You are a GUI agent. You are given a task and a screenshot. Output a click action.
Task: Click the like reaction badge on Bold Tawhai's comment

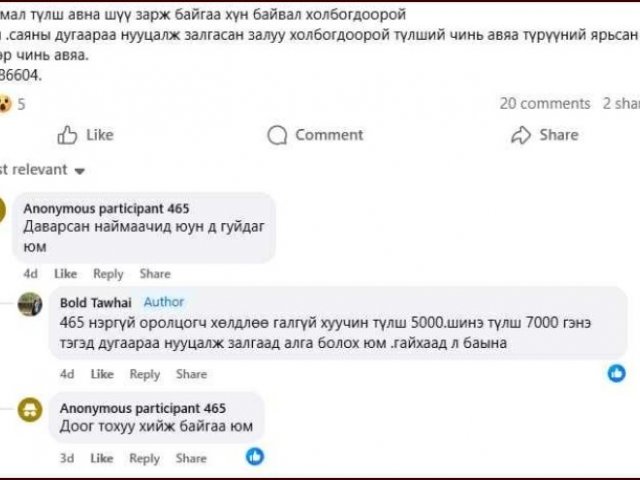(x=617, y=373)
